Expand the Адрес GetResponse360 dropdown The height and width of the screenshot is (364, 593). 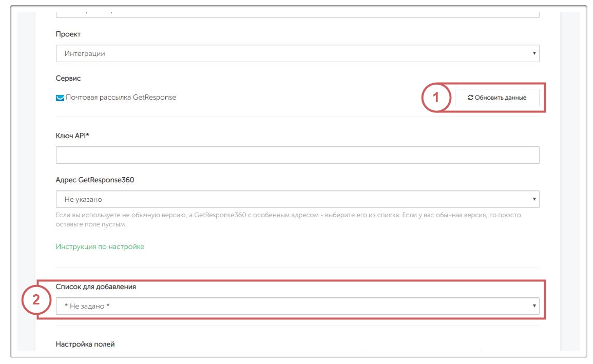click(x=297, y=199)
